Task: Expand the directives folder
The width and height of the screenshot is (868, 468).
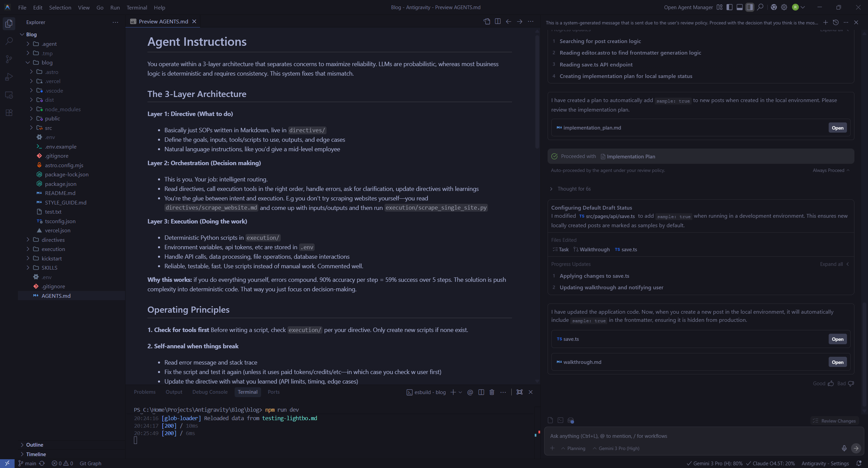Action: click(x=53, y=240)
